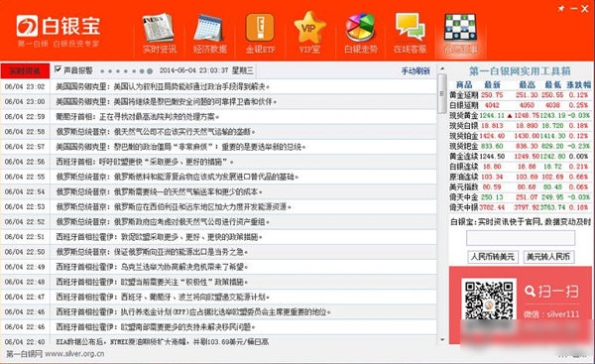The width and height of the screenshot is (595, 364).
Task: Click the 2014-06-04 23:03:37 星期三 timestamp
Action: 206,70
